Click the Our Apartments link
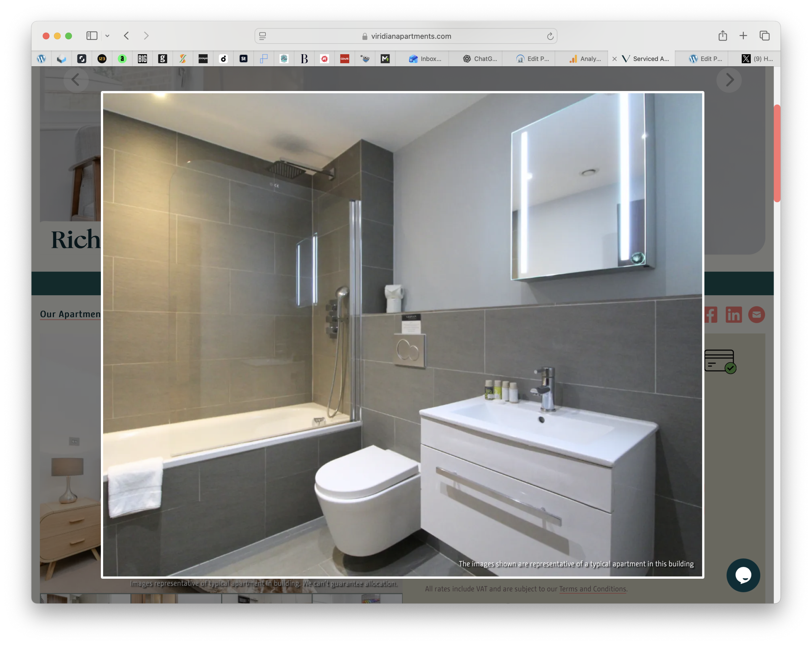 pos(70,314)
